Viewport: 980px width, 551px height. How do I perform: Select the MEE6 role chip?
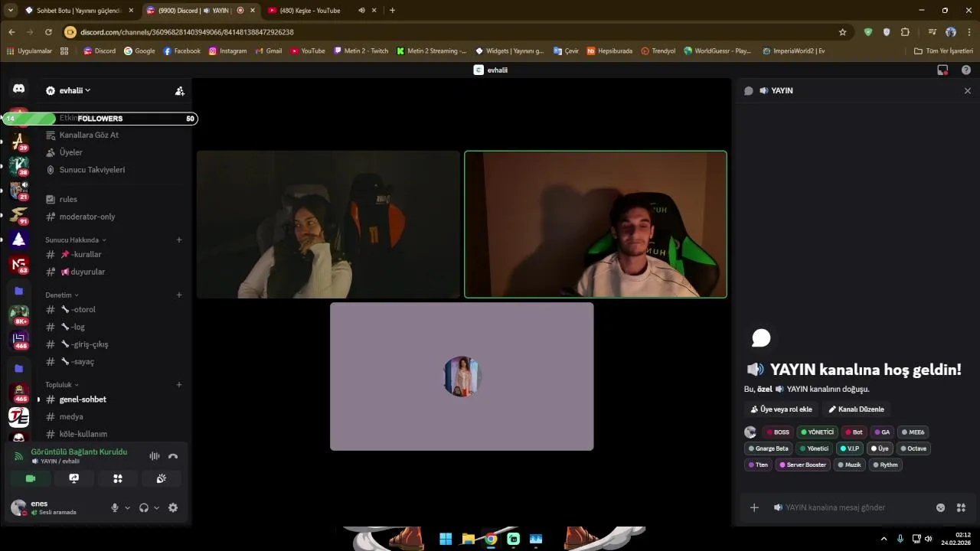pyautogui.click(x=913, y=432)
